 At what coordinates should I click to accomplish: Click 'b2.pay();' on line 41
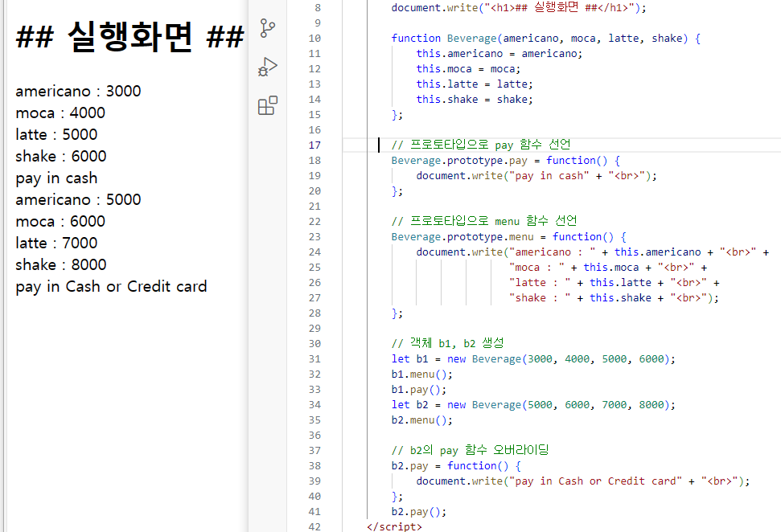[x=419, y=512]
